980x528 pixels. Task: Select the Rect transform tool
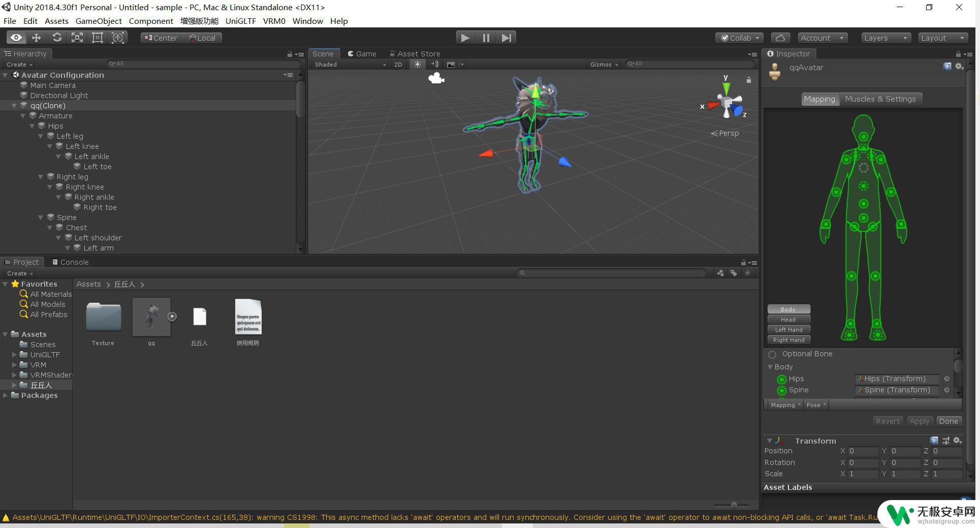98,38
